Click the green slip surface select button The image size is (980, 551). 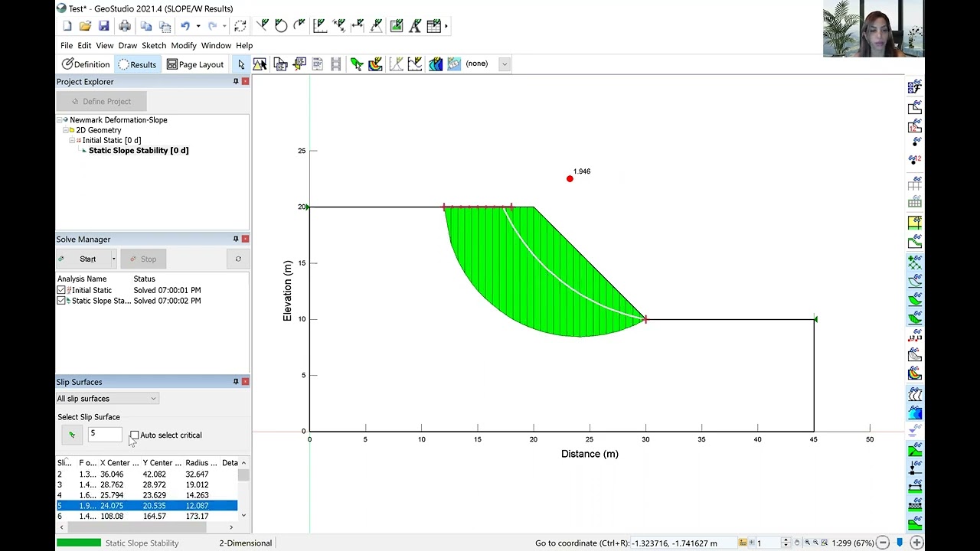pyautogui.click(x=72, y=435)
